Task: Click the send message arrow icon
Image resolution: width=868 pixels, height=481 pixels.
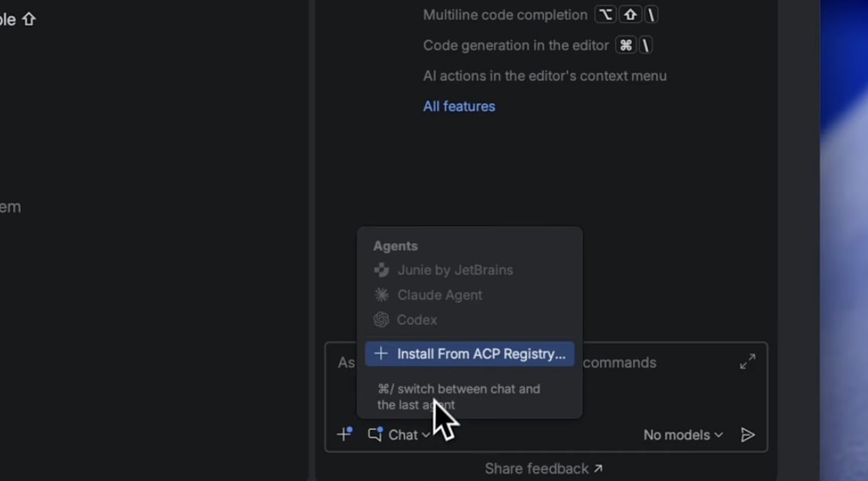Action: 748,435
